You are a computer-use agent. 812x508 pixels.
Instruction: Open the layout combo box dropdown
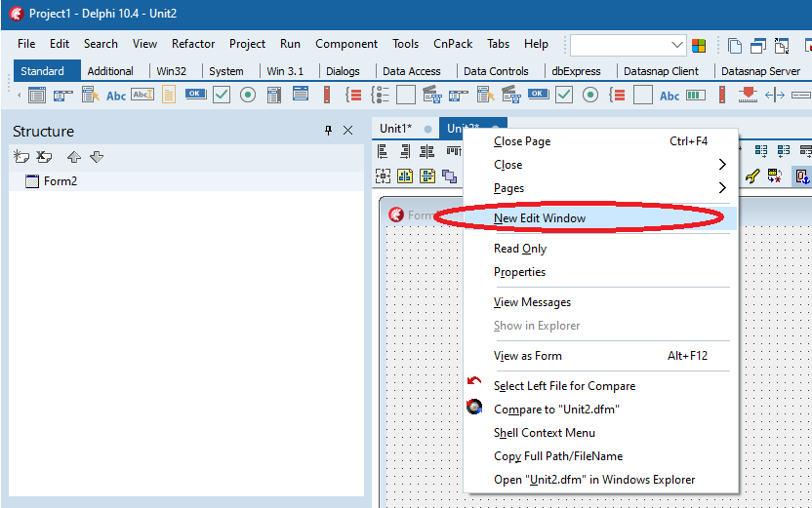(676, 45)
